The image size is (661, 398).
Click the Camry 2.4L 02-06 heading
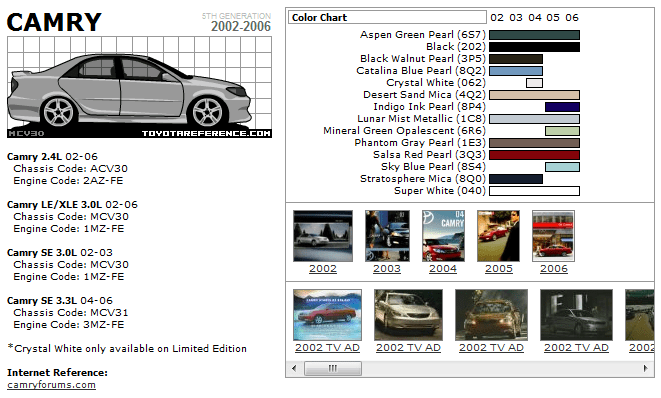click(x=52, y=156)
